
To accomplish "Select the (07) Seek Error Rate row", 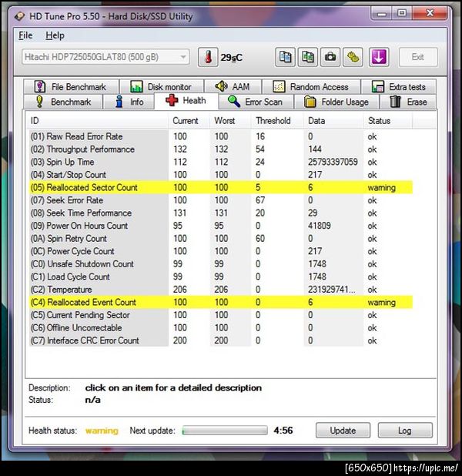I will coord(221,200).
